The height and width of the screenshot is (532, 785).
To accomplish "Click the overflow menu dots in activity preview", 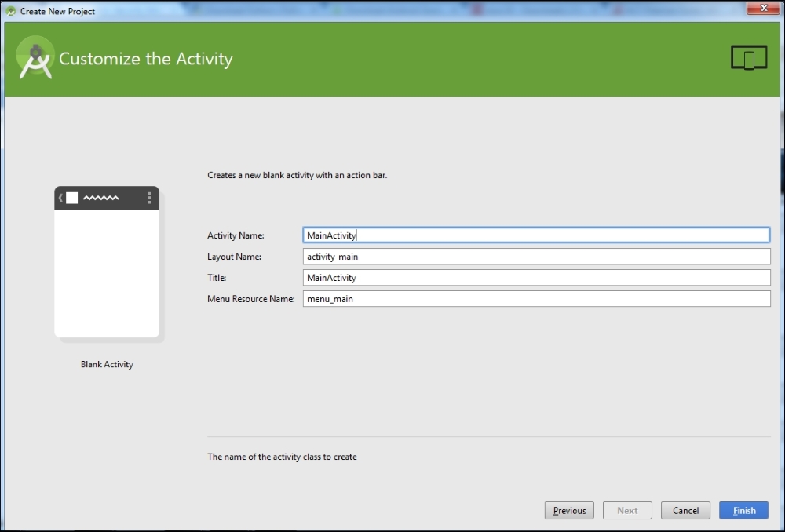I will (x=148, y=198).
